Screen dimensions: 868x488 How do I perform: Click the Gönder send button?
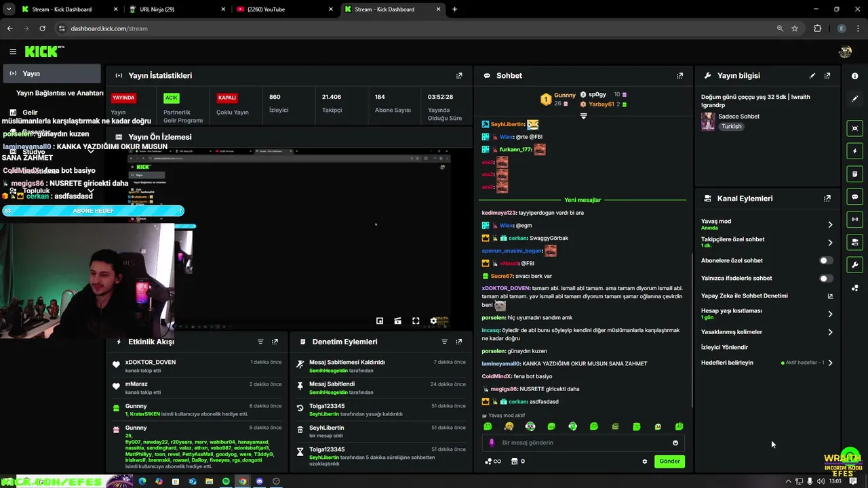coord(669,462)
